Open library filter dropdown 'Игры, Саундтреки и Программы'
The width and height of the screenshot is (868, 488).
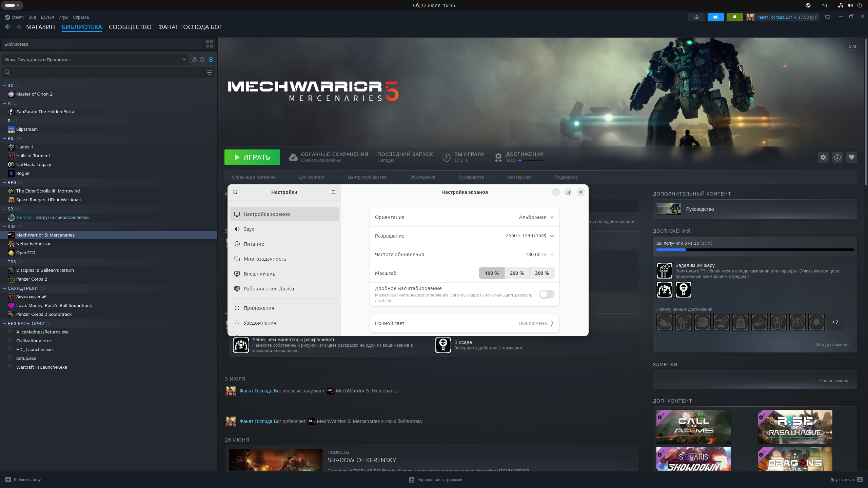point(95,60)
